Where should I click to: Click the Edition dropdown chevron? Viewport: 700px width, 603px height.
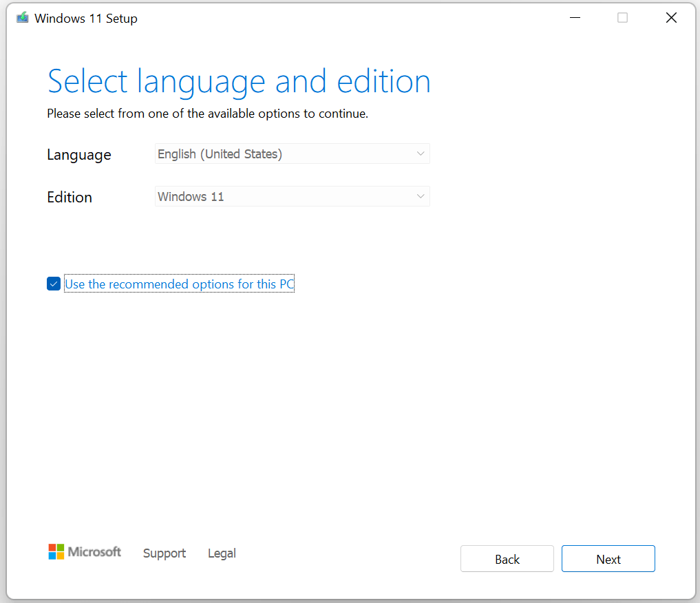pyautogui.click(x=421, y=196)
